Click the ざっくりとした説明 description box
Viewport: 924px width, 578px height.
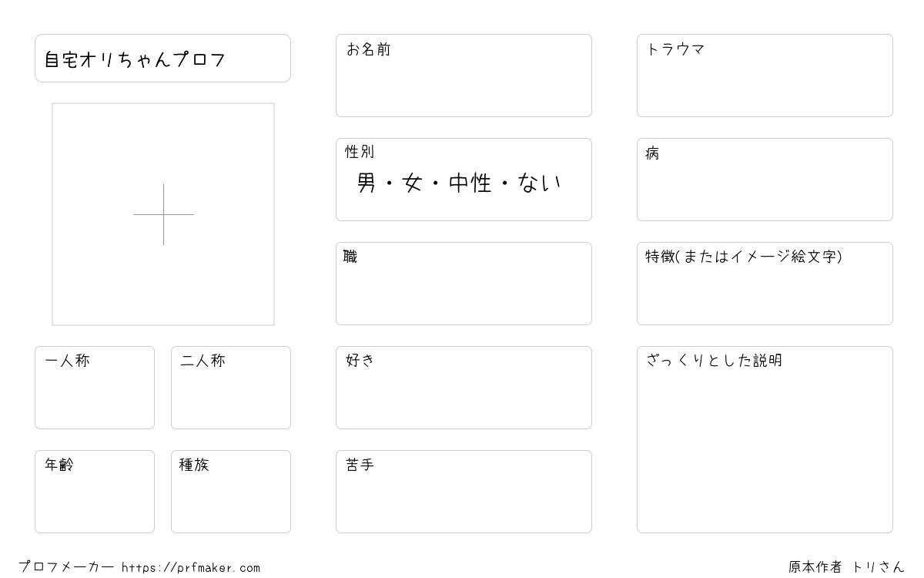pos(765,439)
